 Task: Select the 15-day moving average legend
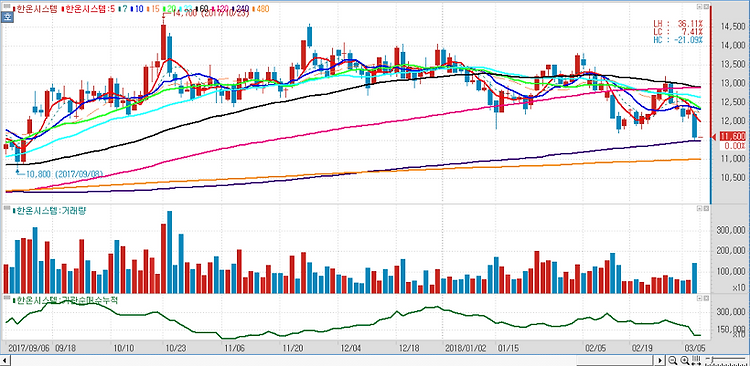click(154, 9)
